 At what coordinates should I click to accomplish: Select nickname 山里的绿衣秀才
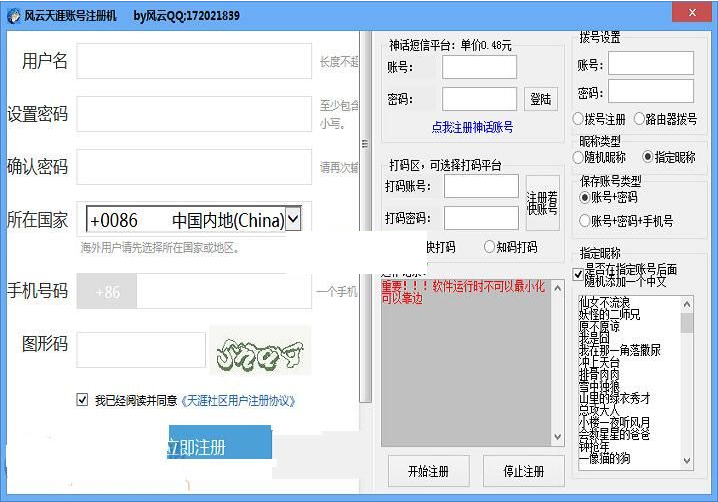coord(614,398)
